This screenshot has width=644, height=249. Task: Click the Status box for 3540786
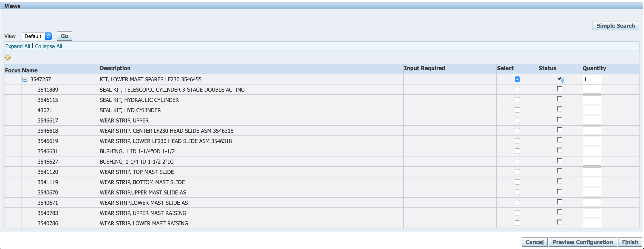pyautogui.click(x=559, y=222)
